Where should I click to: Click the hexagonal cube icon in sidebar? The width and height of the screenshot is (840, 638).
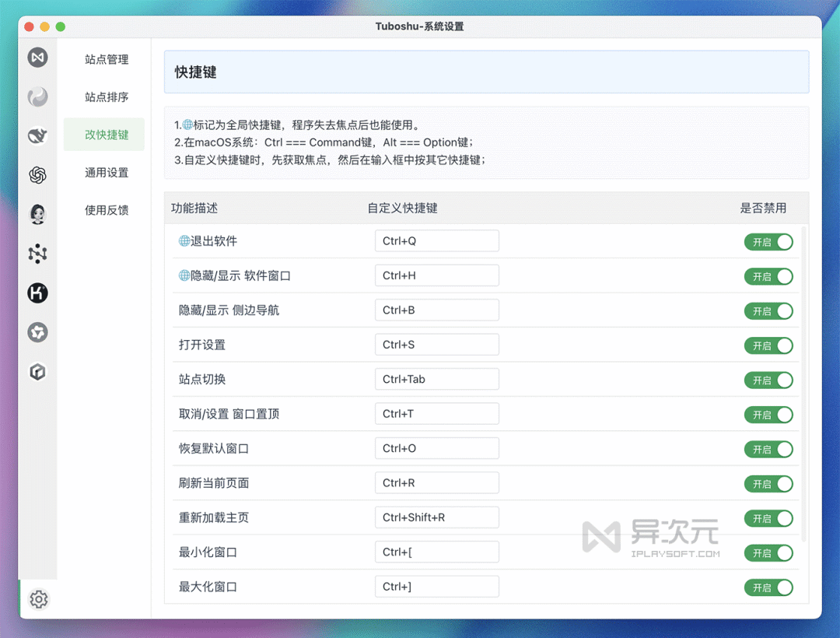(x=37, y=372)
